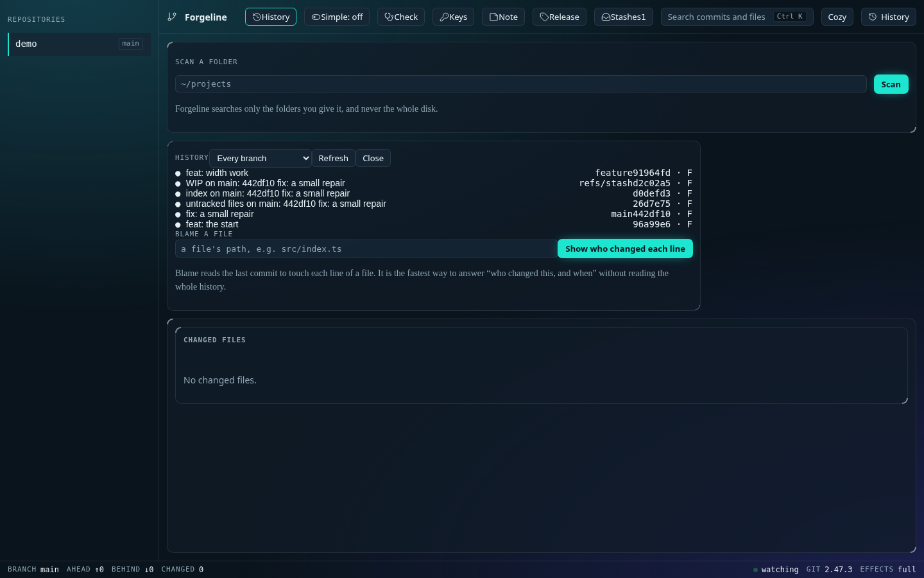Open the Release tag tool

(560, 17)
